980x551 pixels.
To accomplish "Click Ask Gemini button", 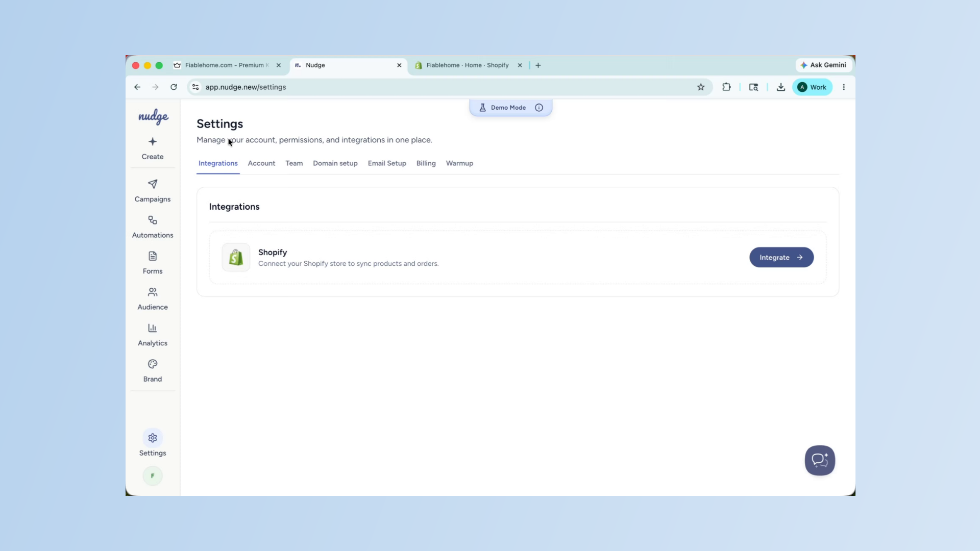I will coord(824,65).
